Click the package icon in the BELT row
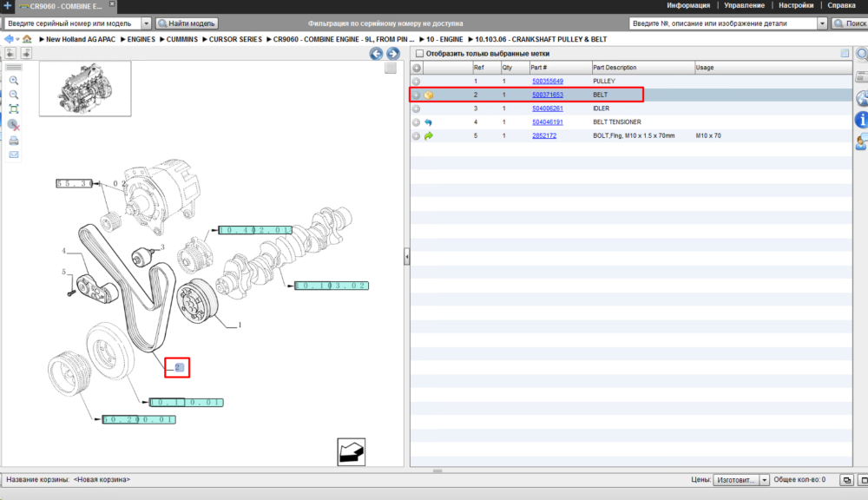 click(429, 95)
